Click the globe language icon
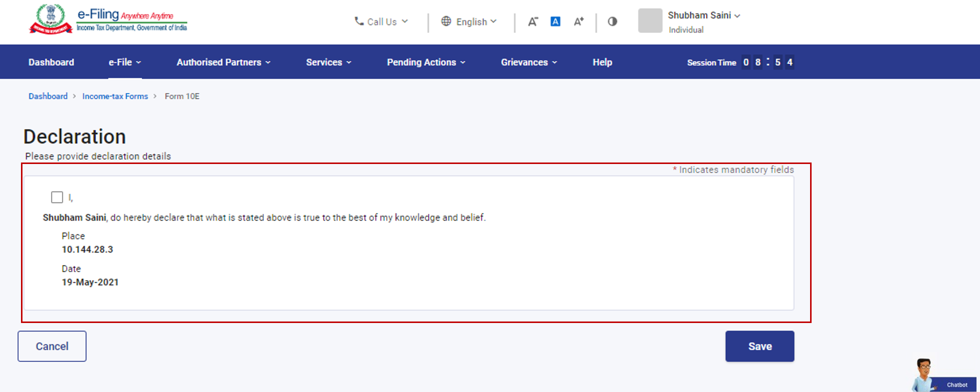Image resolution: width=980 pixels, height=392 pixels. [446, 21]
